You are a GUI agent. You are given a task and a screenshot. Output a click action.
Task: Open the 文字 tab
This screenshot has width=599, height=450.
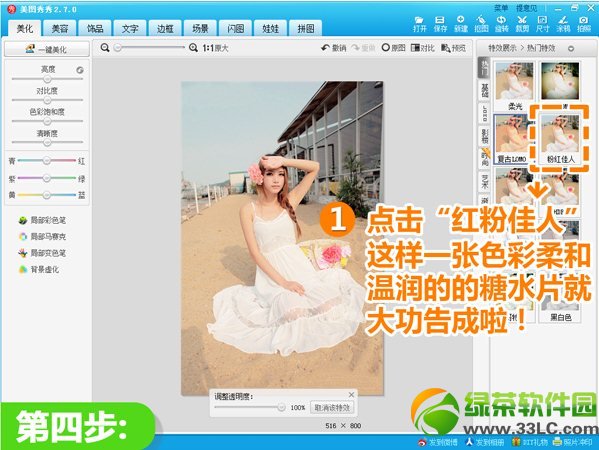pos(130,29)
